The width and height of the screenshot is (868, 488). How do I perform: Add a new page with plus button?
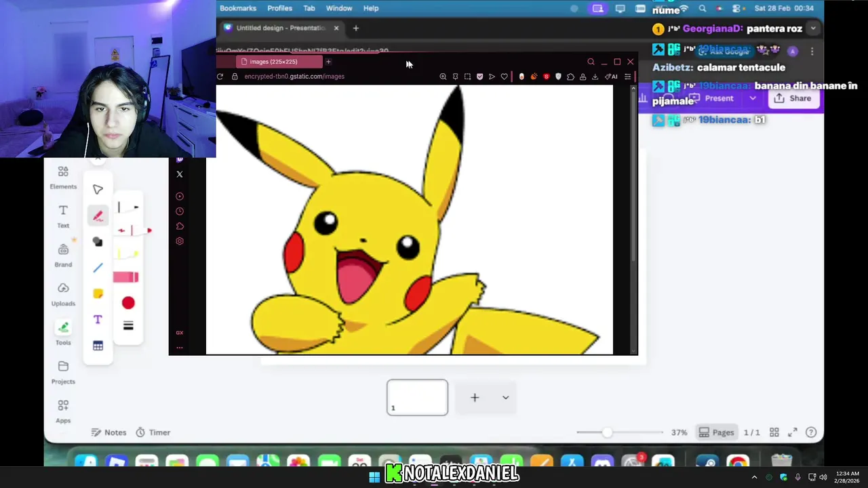(475, 398)
